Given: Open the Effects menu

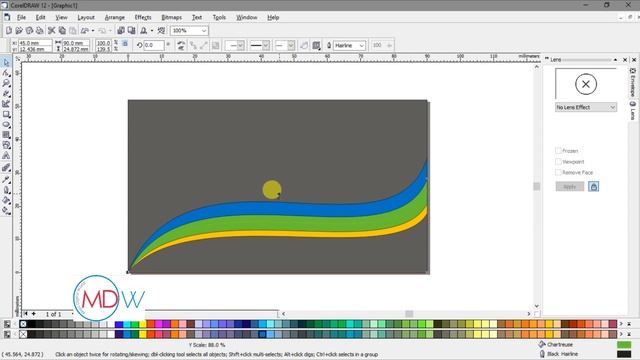Looking at the screenshot, I should click(x=143, y=17).
